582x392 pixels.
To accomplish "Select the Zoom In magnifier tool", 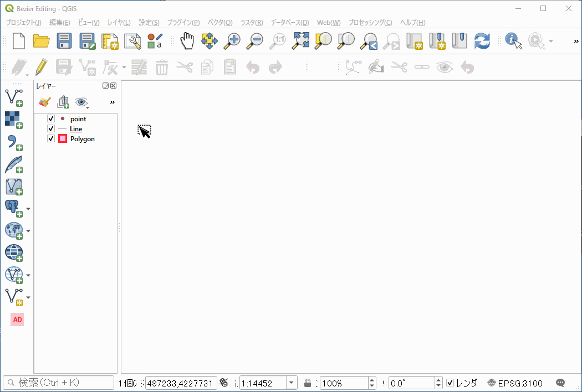I will point(232,41).
